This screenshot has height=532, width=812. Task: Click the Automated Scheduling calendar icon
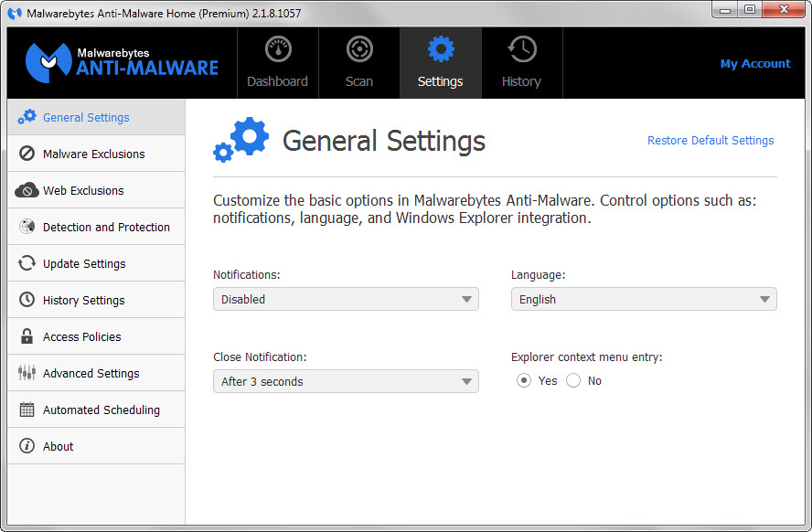27,410
